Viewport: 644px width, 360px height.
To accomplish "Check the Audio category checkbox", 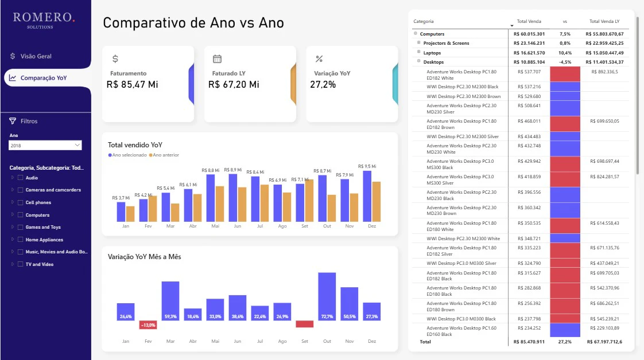I will 20,178.
